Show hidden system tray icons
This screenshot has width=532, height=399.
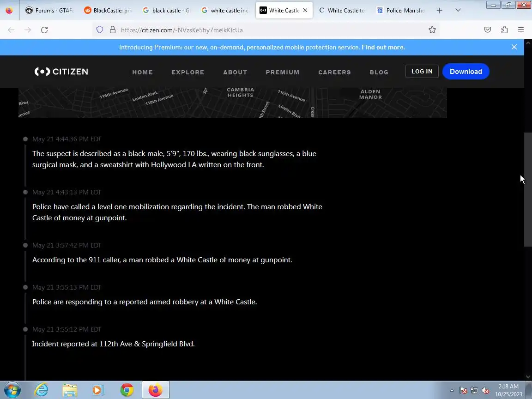[452, 391]
